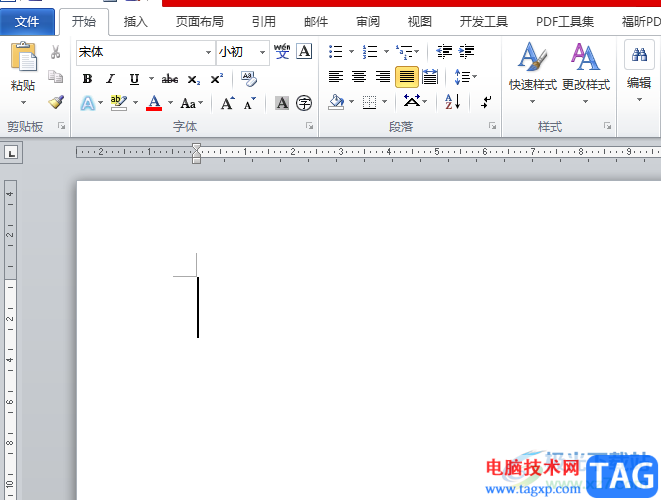Click the increase indent icon
Viewport: 661px width, 500px height.
point(467,51)
